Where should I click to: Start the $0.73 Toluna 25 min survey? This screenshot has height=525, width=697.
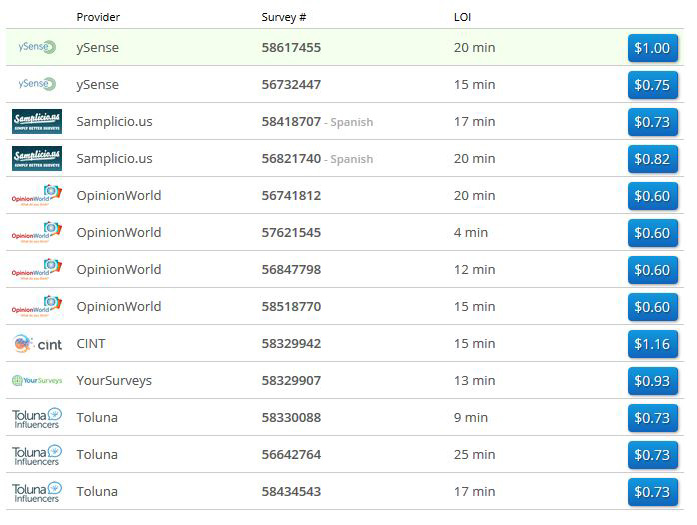click(652, 455)
